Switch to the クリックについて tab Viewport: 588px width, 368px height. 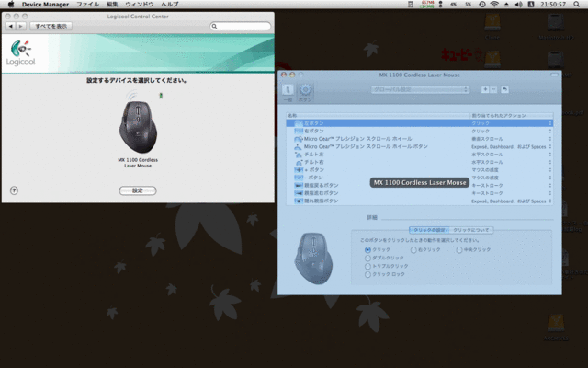(x=471, y=230)
